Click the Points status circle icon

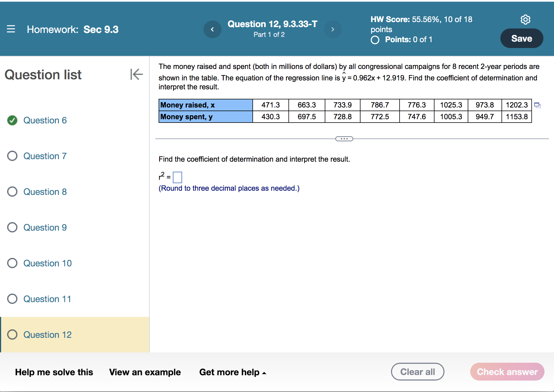tap(375, 40)
